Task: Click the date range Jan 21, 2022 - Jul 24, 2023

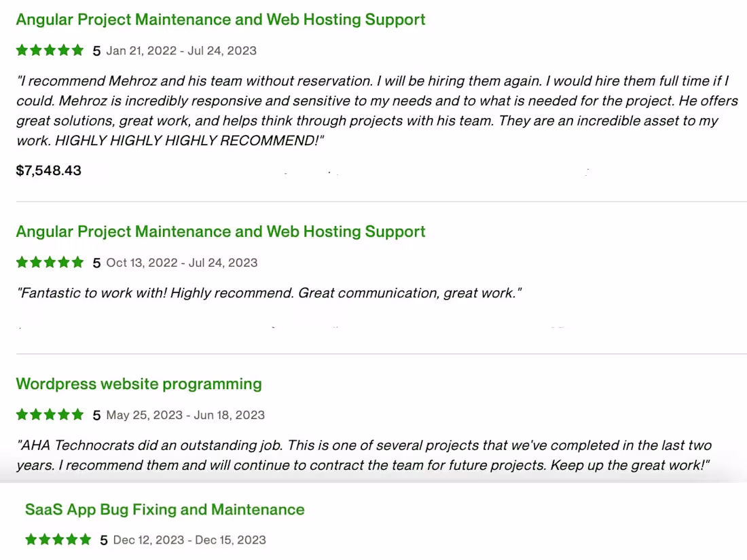Action: pyautogui.click(x=181, y=51)
